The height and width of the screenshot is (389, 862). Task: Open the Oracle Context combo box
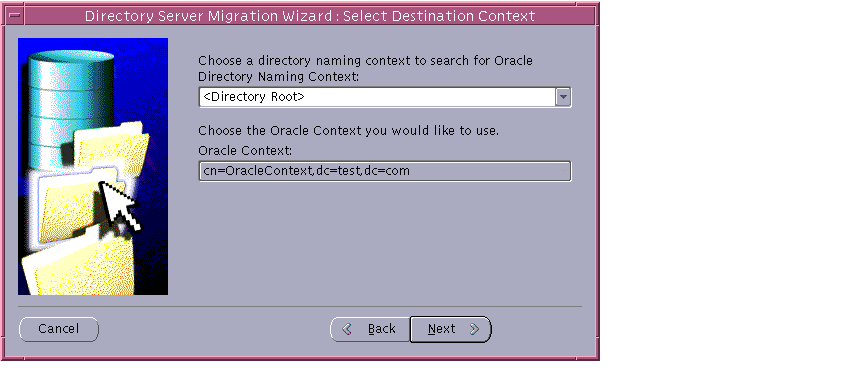(385, 171)
